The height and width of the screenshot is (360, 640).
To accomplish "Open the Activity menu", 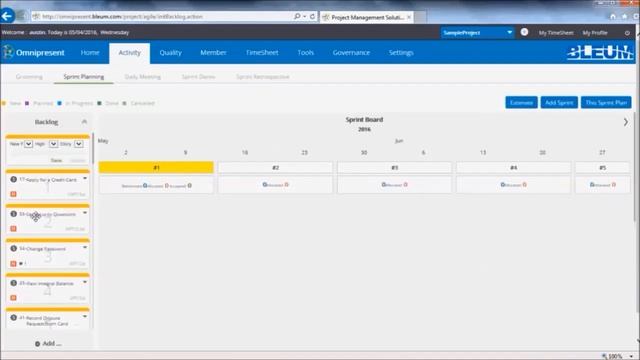I will (x=129, y=53).
